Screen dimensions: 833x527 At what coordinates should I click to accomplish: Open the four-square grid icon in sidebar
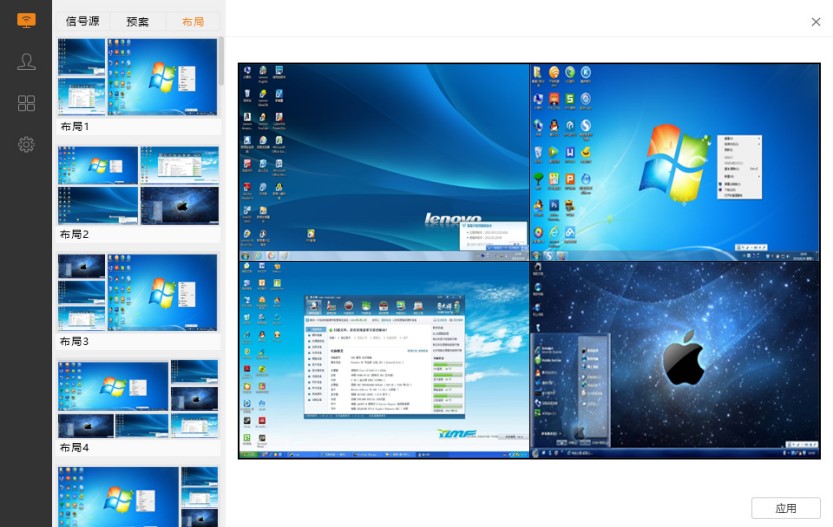point(26,103)
